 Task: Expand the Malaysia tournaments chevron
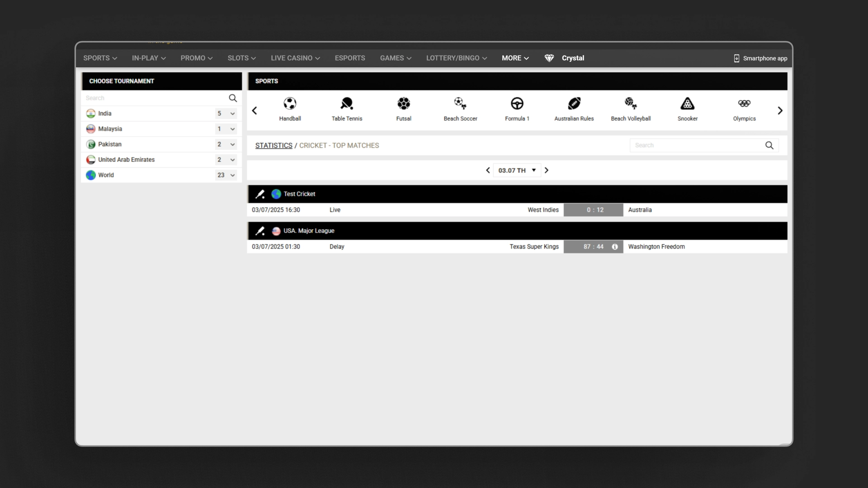(232, 129)
